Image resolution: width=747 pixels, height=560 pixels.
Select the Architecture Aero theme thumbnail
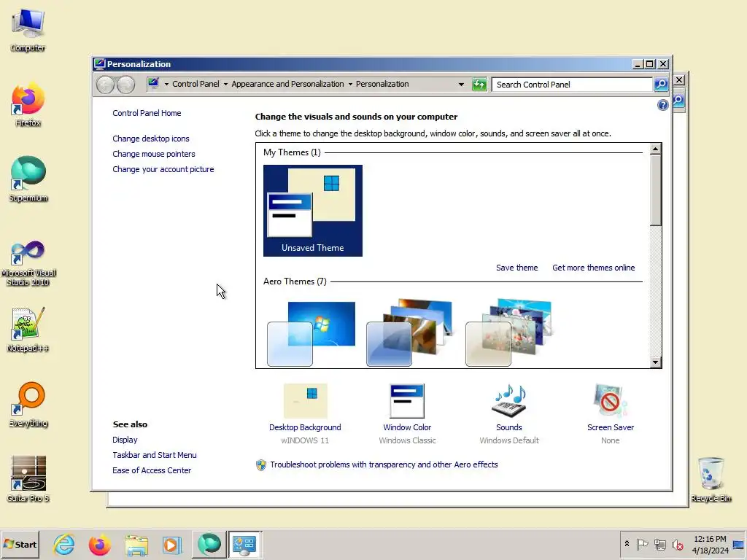(x=409, y=332)
